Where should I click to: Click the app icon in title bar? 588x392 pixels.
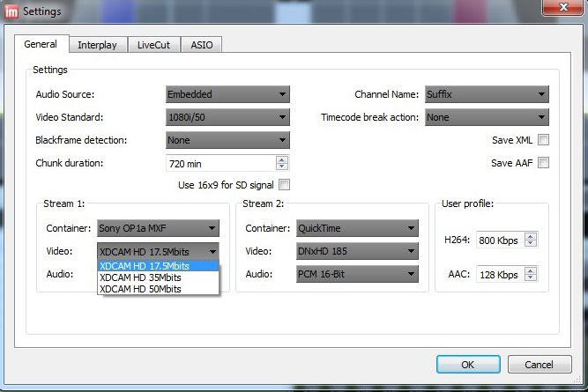point(11,11)
